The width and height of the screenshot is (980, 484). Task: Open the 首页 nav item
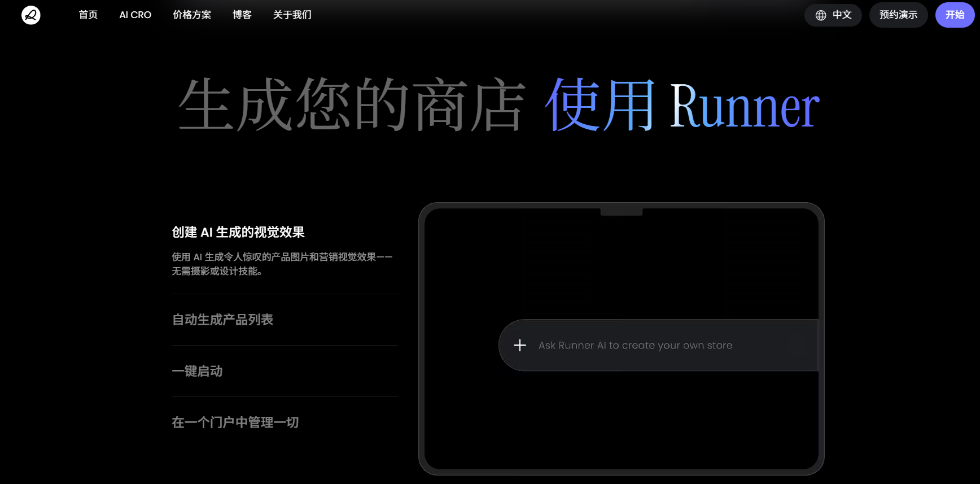88,15
